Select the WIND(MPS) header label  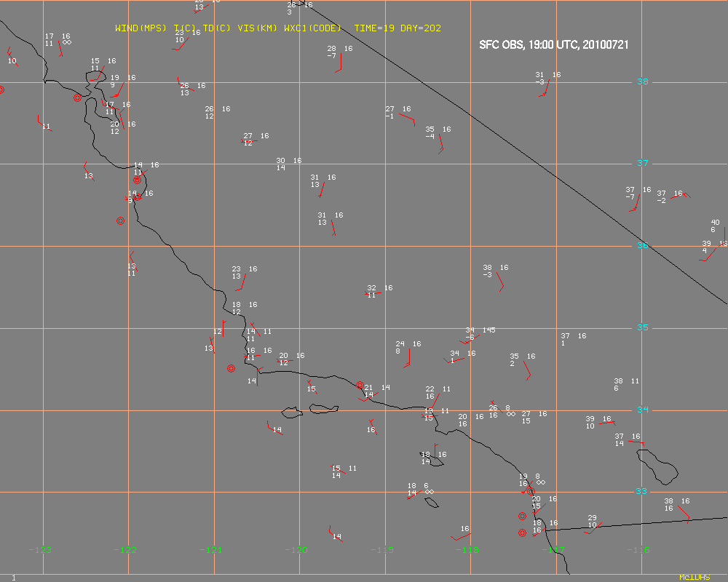pyautogui.click(x=141, y=28)
